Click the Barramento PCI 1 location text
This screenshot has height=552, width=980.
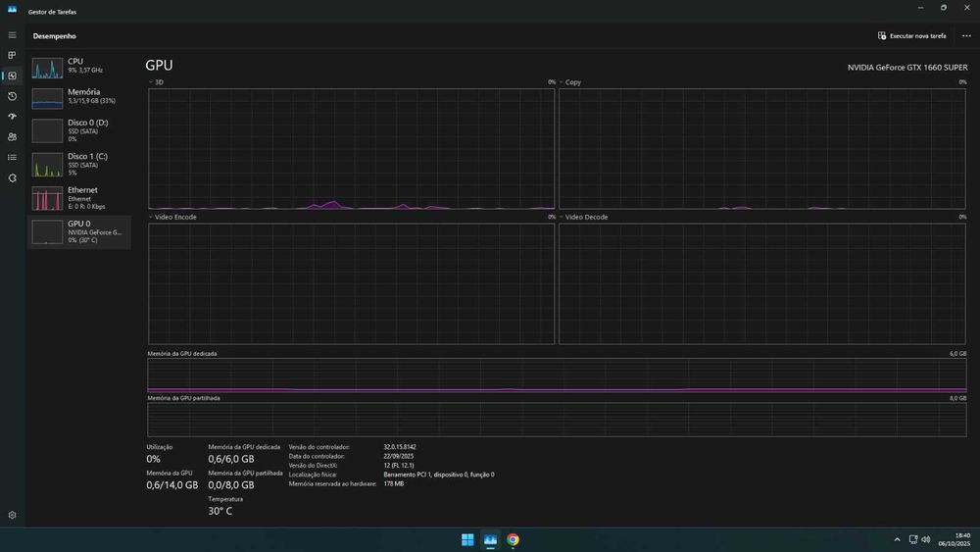(439, 475)
